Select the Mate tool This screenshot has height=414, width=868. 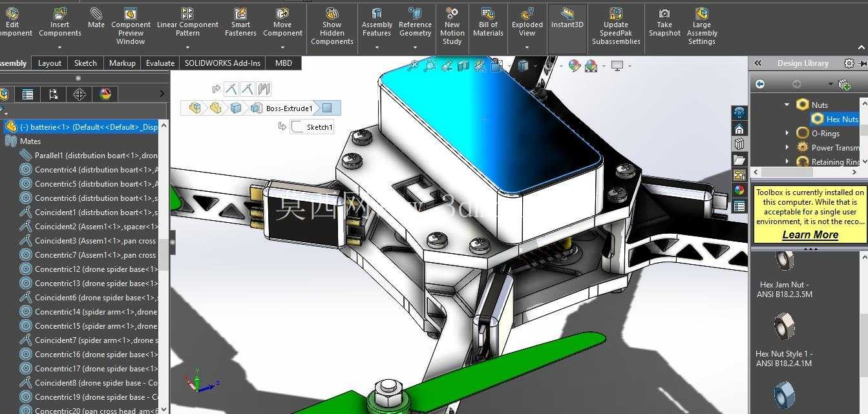point(96,19)
